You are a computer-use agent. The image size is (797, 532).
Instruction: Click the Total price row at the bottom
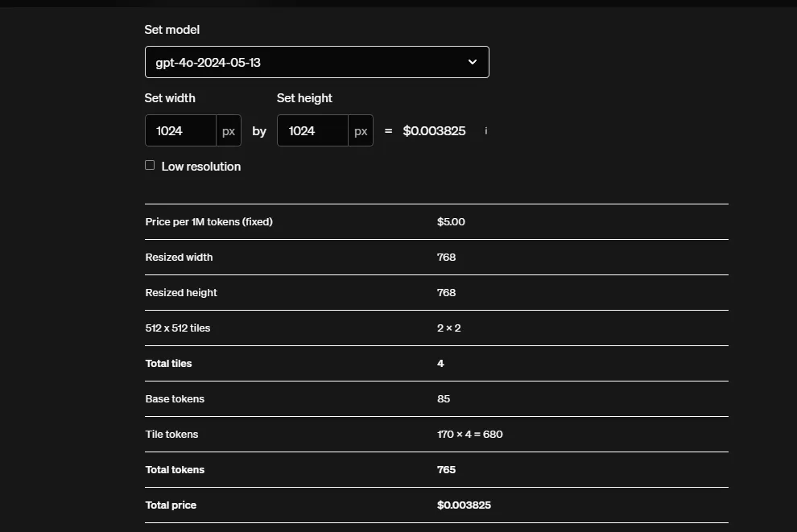click(436, 505)
